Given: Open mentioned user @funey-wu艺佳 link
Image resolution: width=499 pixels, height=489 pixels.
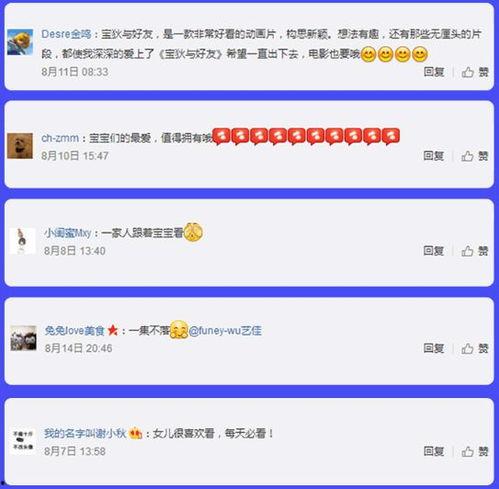Looking at the screenshot, I should 225,331.
